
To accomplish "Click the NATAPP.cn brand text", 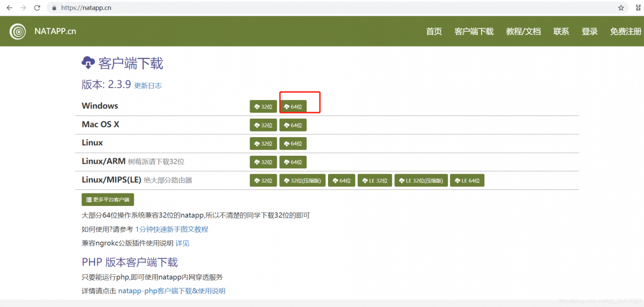I will pyautogui.click(x=55, y=31).
